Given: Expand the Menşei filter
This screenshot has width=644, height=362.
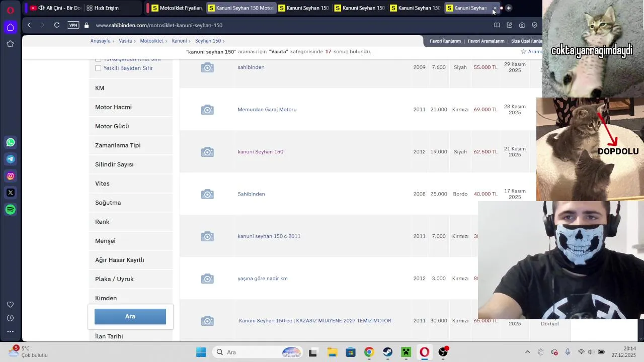Looking at the screenshot, I should (x=131, y=241).
